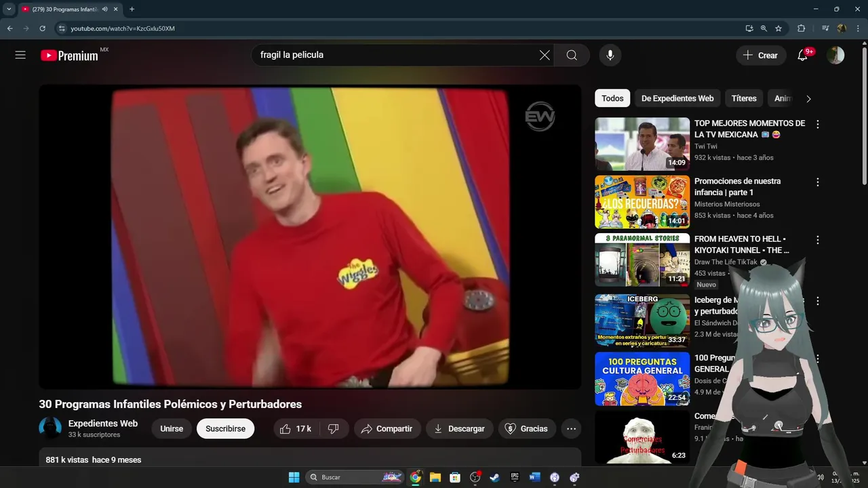Show more filter chips with right chevron
868x488 pixels.
(x=808, y=98)
